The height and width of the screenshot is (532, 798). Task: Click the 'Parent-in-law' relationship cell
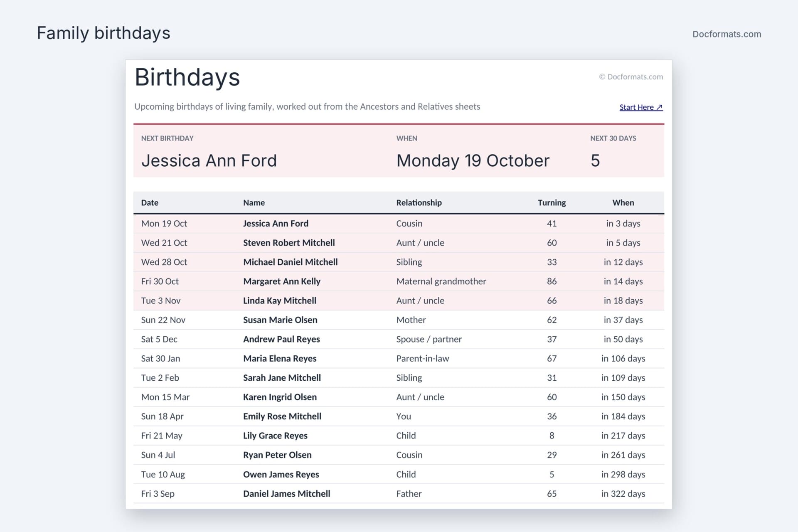(x=423, y=358)
